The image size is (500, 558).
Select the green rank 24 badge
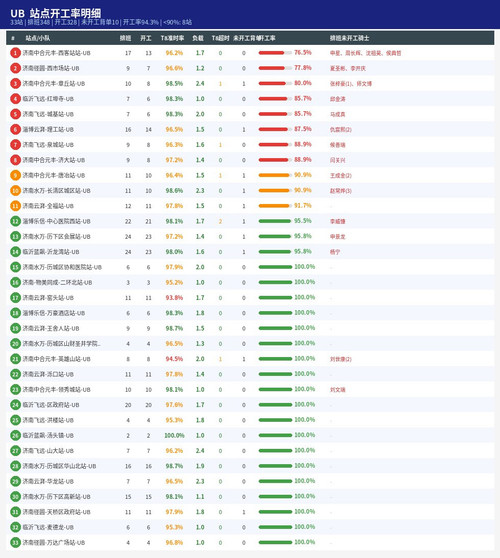click(x=15, y=405)
